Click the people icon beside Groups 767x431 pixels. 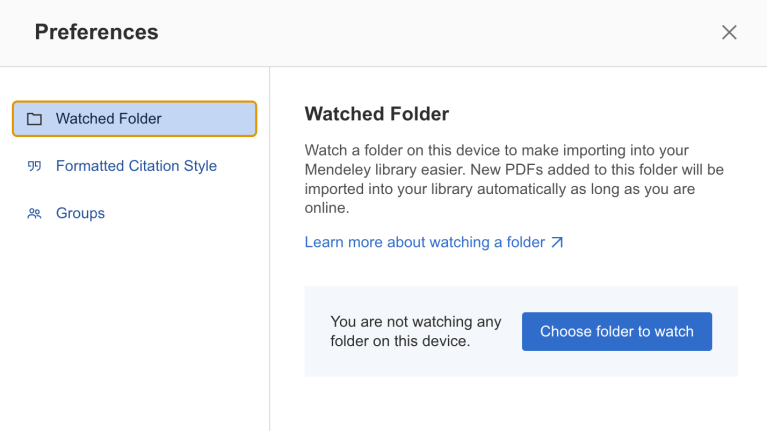(x=35, y=213)
